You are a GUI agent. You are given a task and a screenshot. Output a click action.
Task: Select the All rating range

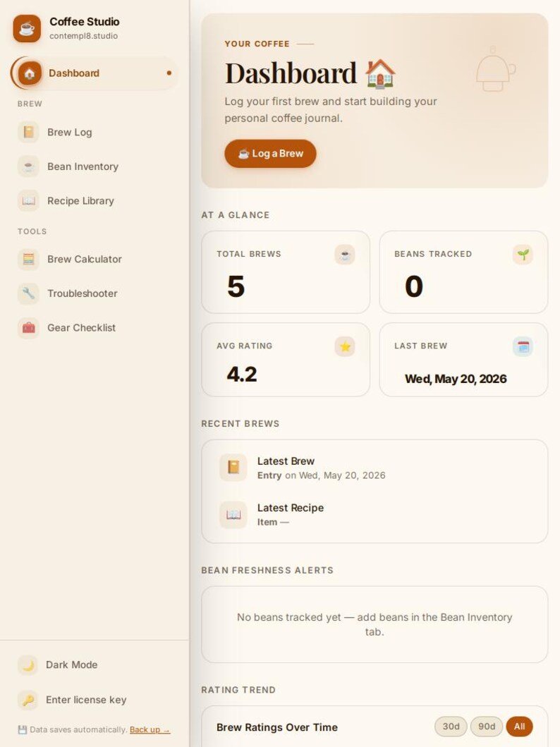coord(520,727)
